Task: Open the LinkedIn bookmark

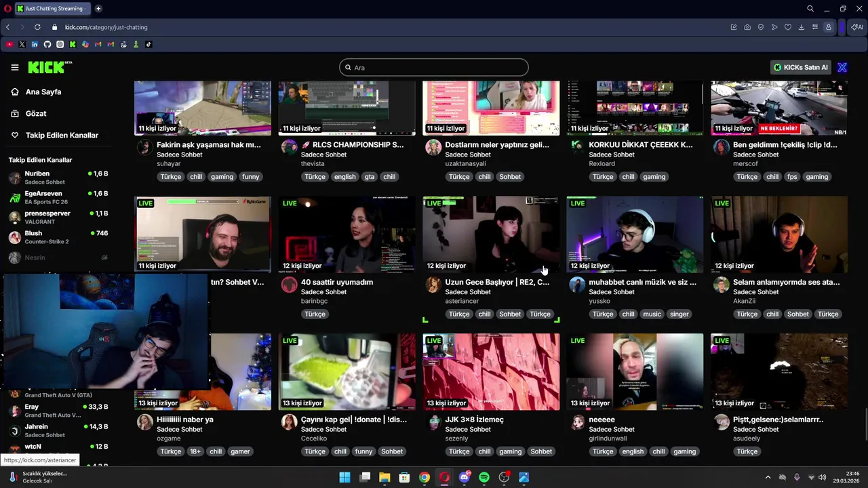Action: click(35, 44)
